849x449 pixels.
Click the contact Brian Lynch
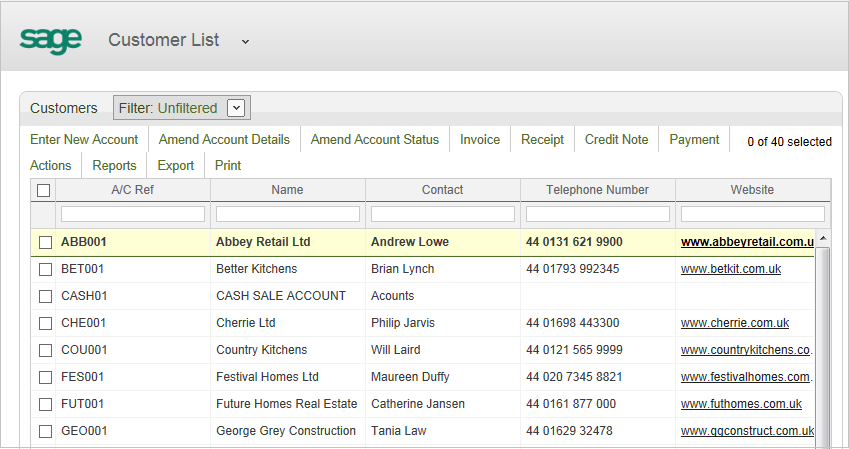click(x=402, y=269)
